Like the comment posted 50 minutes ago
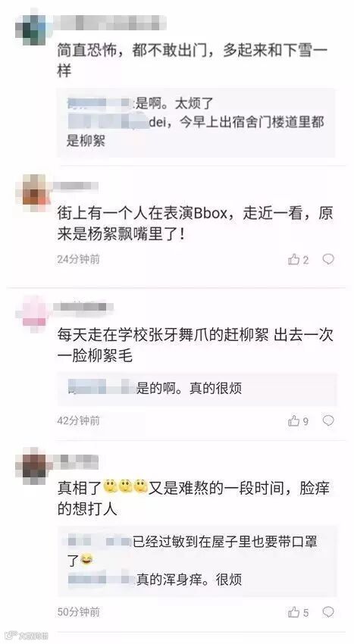Screen dimensions: 354x644 (x=298, y=612)
